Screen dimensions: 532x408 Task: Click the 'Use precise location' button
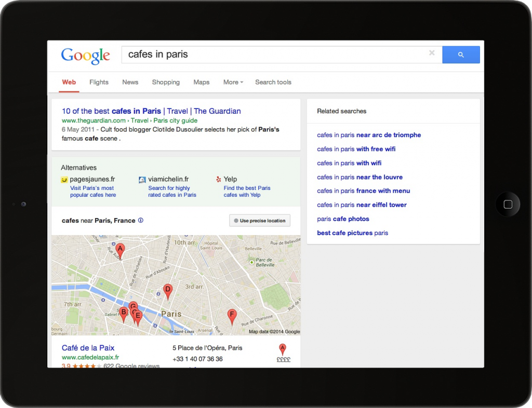259,220
